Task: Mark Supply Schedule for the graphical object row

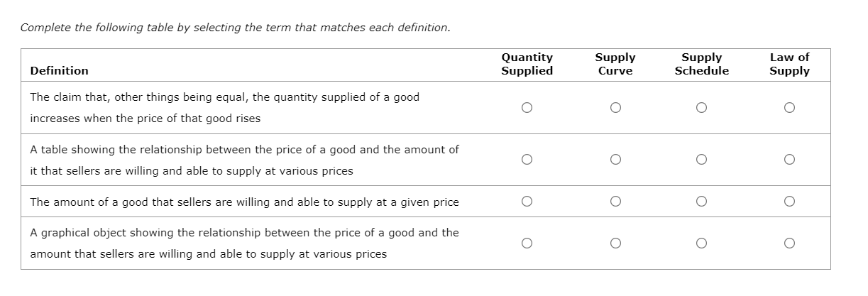Action: (x=701, y=243)
